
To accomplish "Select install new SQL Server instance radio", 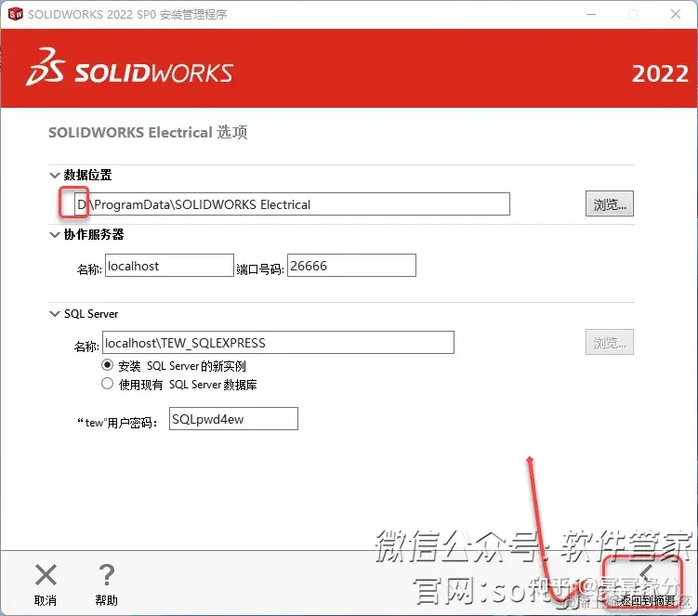I will point(107,365).
